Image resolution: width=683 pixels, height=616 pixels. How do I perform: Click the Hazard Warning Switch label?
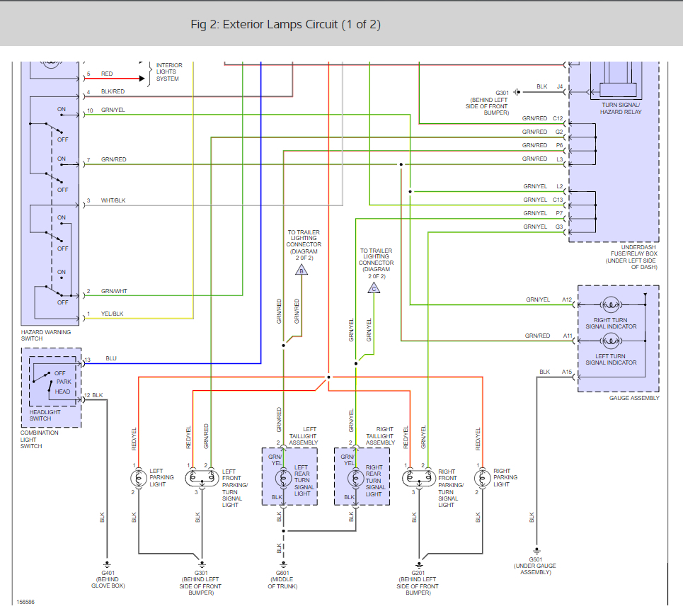tap(46, 335)
